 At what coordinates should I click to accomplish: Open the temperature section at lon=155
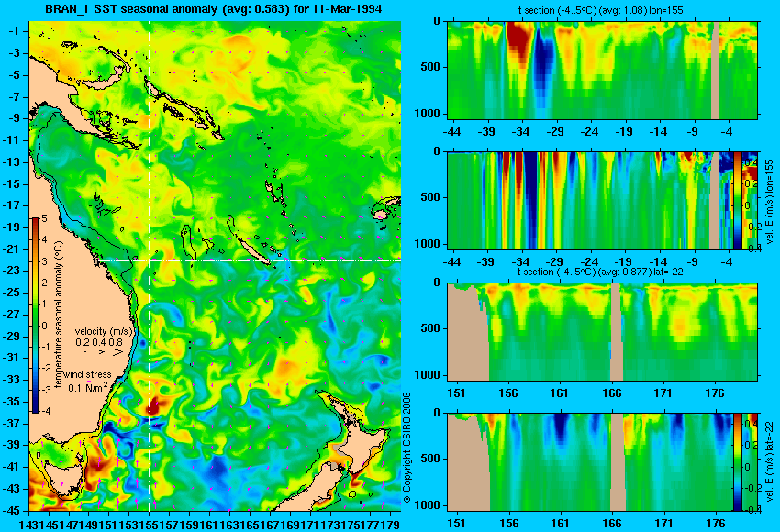click(x=602, y=70)
